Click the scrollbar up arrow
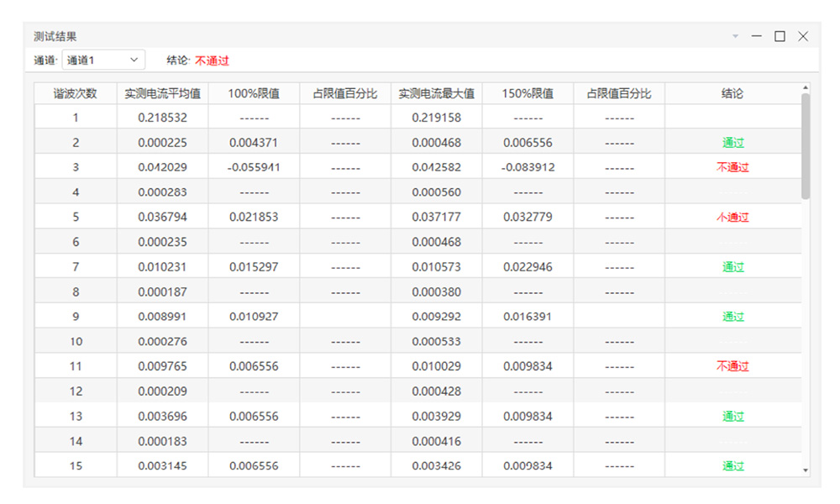This screenshot has height=504, width=840. 806,87
